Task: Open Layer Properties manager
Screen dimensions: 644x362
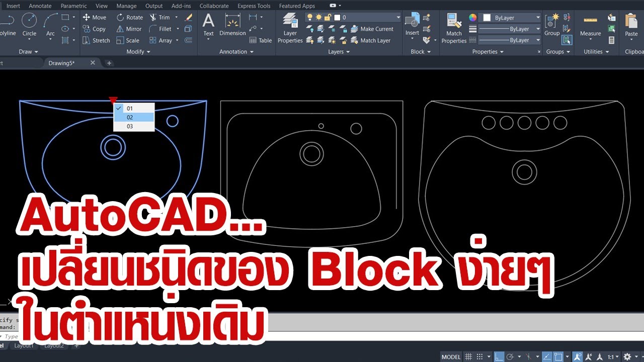Action: 290,28
